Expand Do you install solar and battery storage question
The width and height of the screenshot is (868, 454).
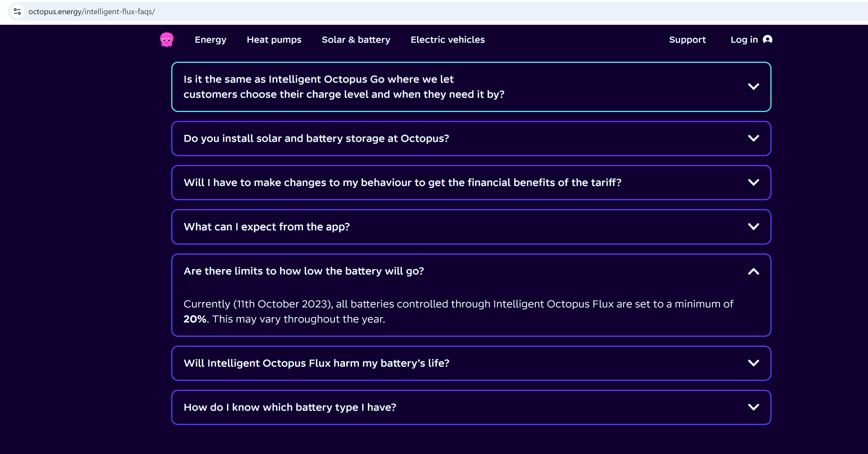[471, 138]
